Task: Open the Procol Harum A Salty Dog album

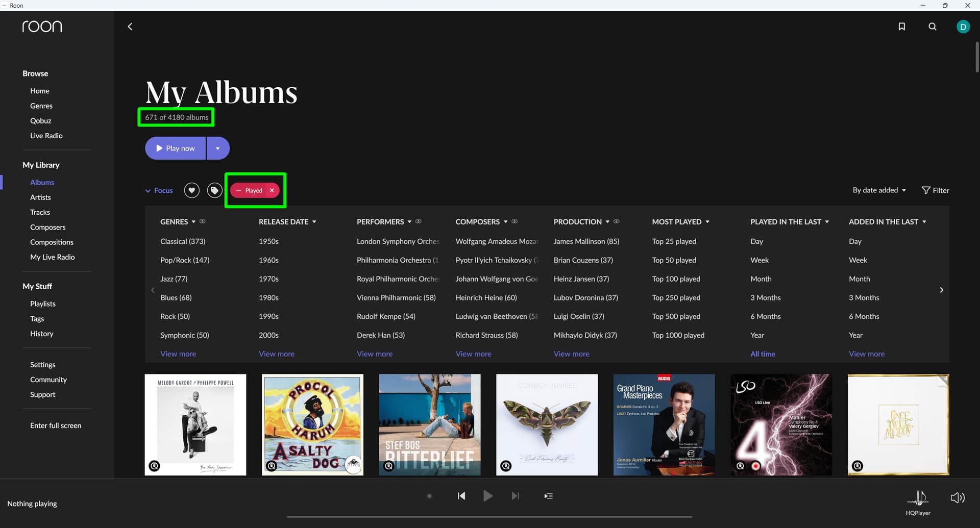Action: 312,424
